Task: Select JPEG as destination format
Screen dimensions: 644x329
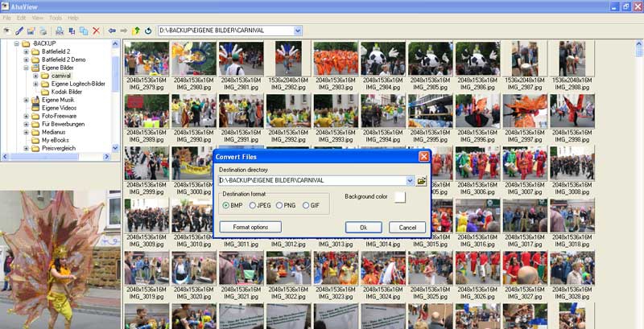Action: pyautogui.click(x=253, y=206)
